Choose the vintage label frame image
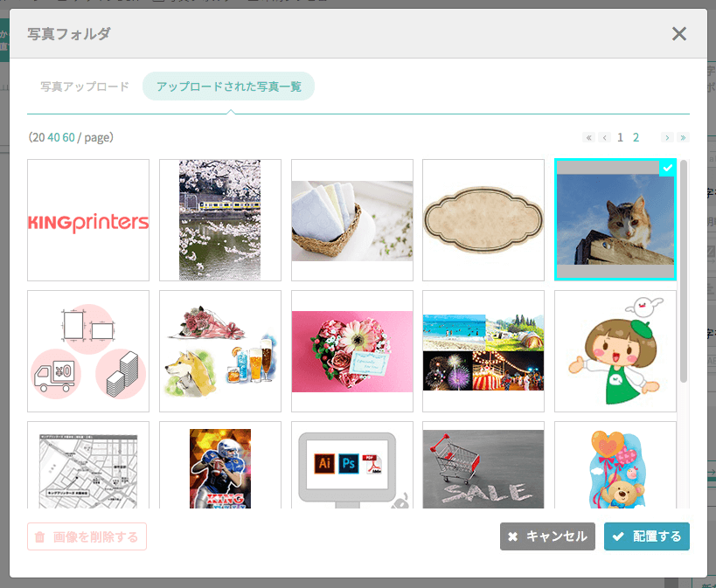 pyautogui.click(x=483, y=220)
